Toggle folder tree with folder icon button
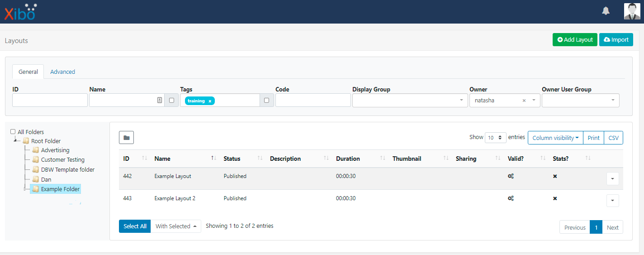This screenshot has width=644, height=255. [x=126, y=138]
